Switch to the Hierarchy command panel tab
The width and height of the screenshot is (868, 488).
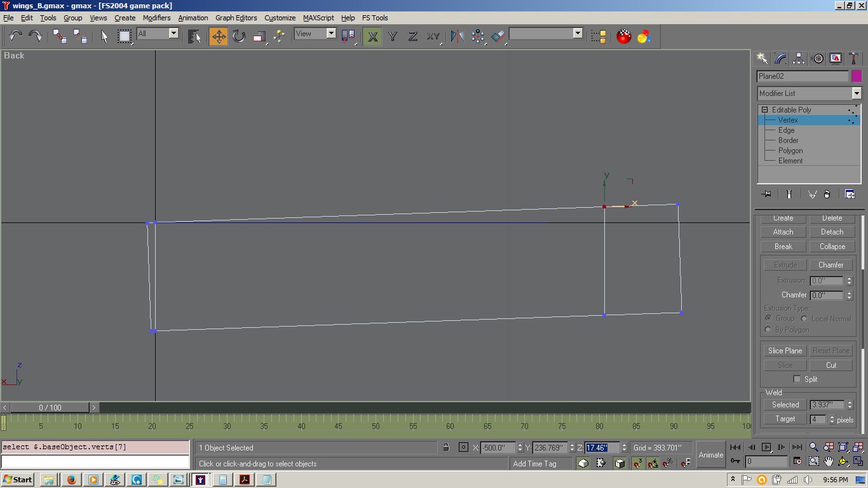pyautogui.click(x=799, y=58)
